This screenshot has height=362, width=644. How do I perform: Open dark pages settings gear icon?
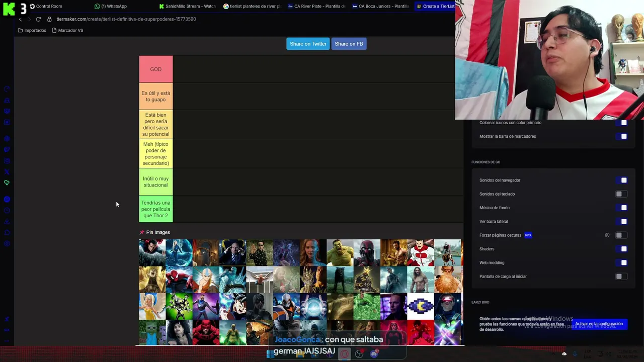(607, 235)
